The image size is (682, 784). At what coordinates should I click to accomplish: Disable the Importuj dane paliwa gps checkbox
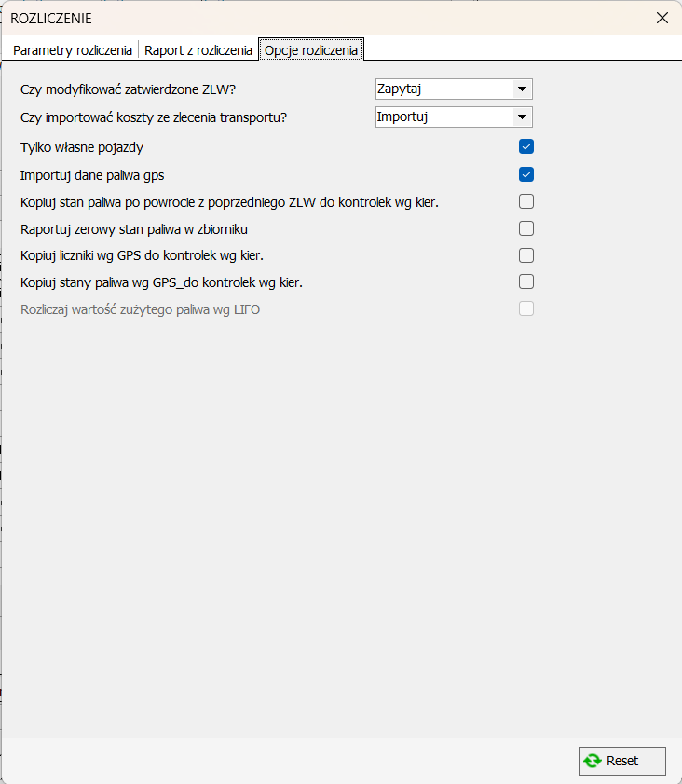pos(526,174)
